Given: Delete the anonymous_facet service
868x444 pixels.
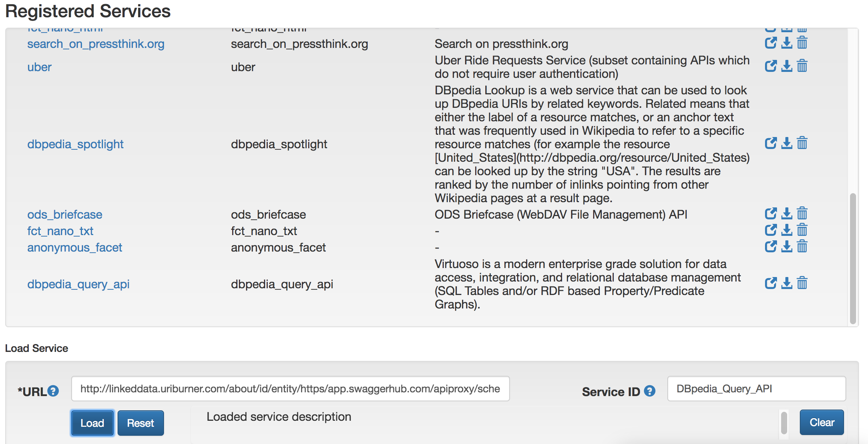Looking at the screenshot, I should click(x=802, y=247).
